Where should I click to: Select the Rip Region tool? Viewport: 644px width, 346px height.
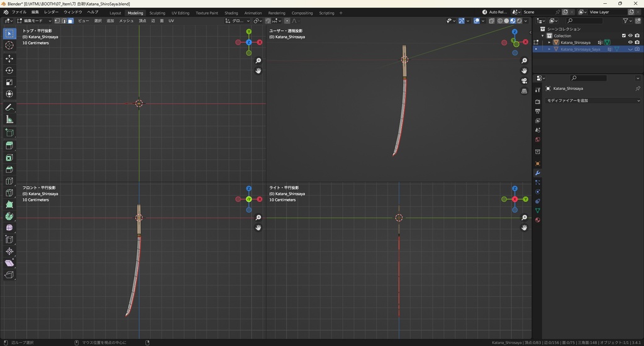click(x=9, y=275)
